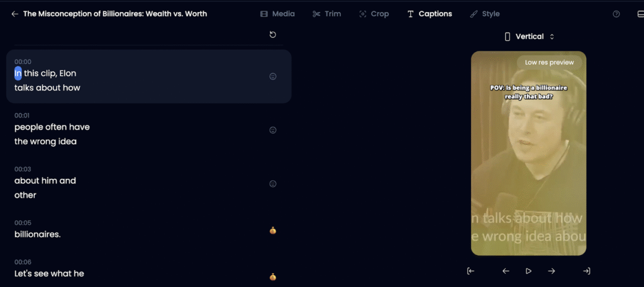Change the smiley emoji for the 00:00 caption
This screenshot has width=644, height=287.
click(x=273, y=76)
